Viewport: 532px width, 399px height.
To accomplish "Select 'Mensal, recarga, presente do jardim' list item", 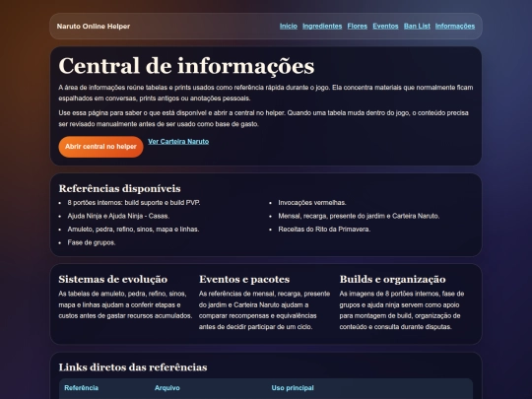I will point(359,216).
